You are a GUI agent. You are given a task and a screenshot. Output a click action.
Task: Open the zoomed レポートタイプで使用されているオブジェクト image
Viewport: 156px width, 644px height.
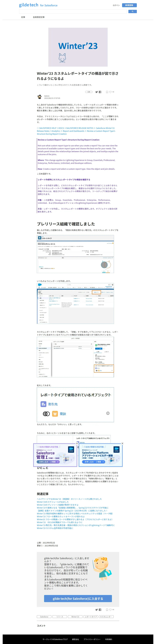pos(75,405)
